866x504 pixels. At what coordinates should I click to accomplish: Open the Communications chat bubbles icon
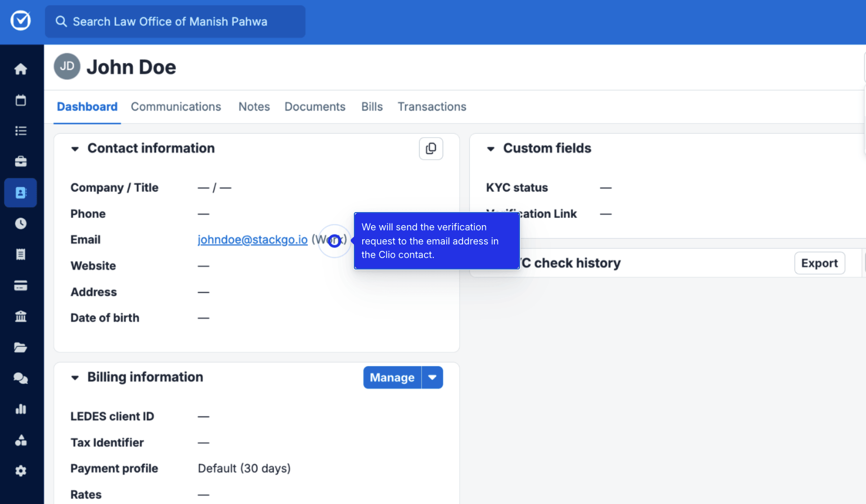coord(20,378)
